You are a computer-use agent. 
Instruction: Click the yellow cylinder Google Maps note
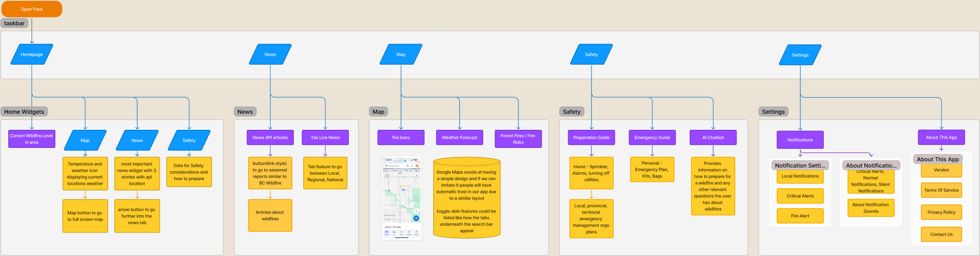coord(466,199)
